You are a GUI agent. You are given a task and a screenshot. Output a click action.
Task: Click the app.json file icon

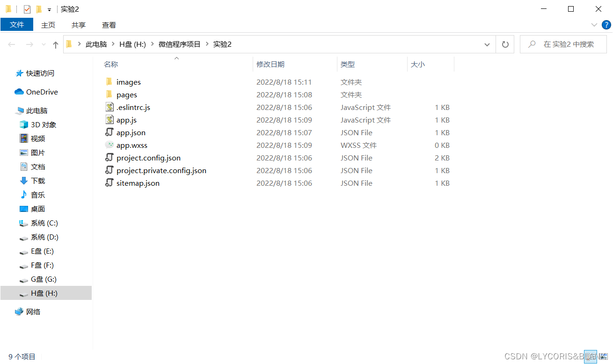[109, 132]
